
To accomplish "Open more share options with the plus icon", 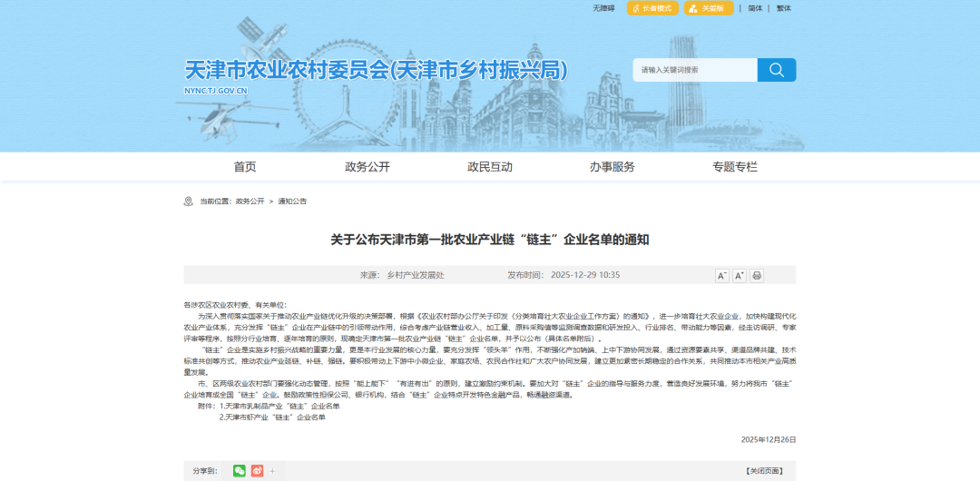I will point(272,471).
